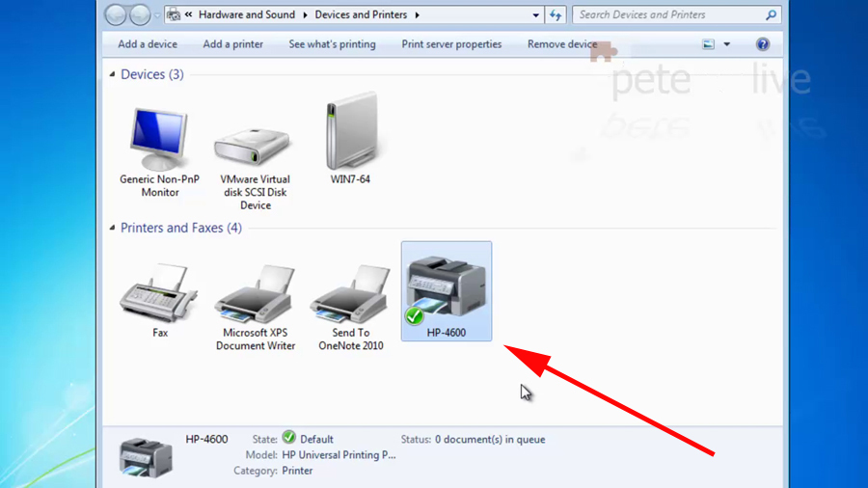Click the change view icon
868x488 pixels.
click(709, 44)
